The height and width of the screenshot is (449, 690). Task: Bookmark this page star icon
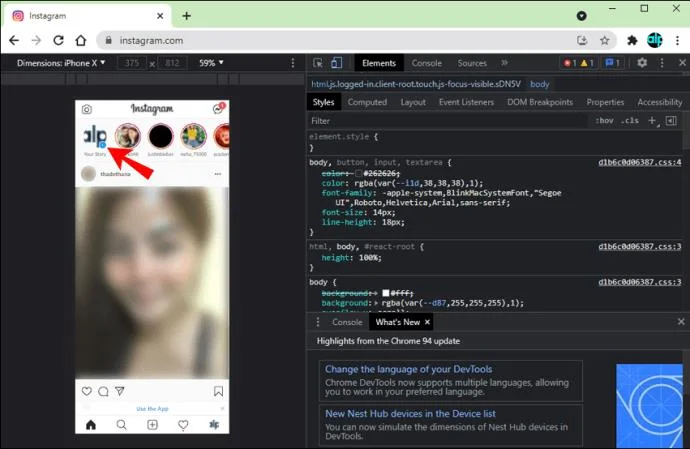(x=605, y=40)
